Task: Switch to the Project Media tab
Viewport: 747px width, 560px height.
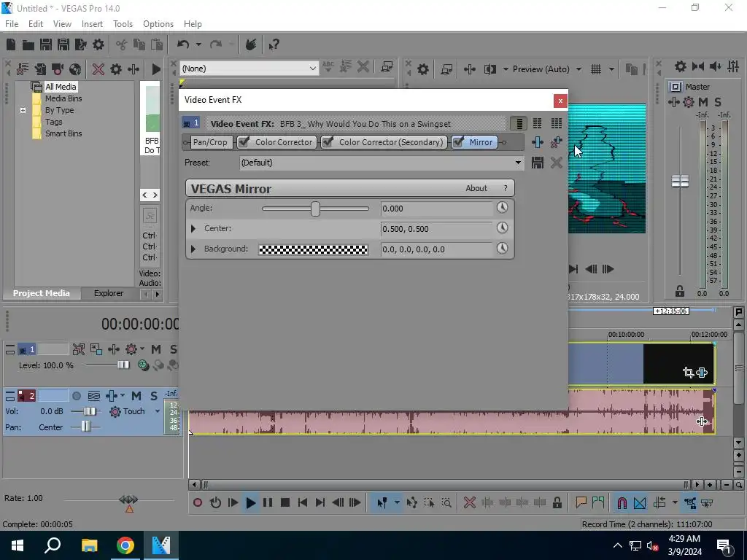Action: point(42,293)
